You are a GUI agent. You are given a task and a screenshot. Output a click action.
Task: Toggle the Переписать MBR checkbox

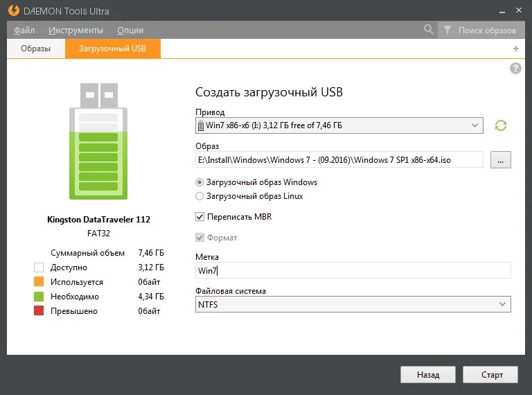tap(199, 217)
